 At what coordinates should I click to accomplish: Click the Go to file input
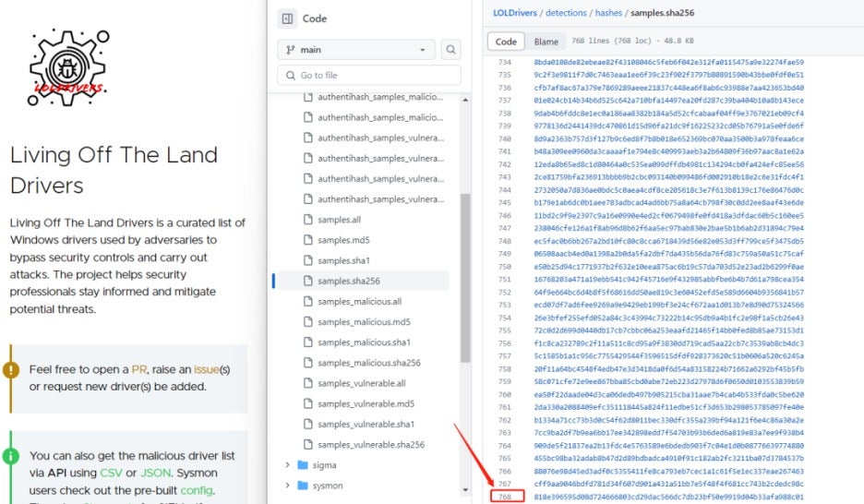[x=369, y=76]
